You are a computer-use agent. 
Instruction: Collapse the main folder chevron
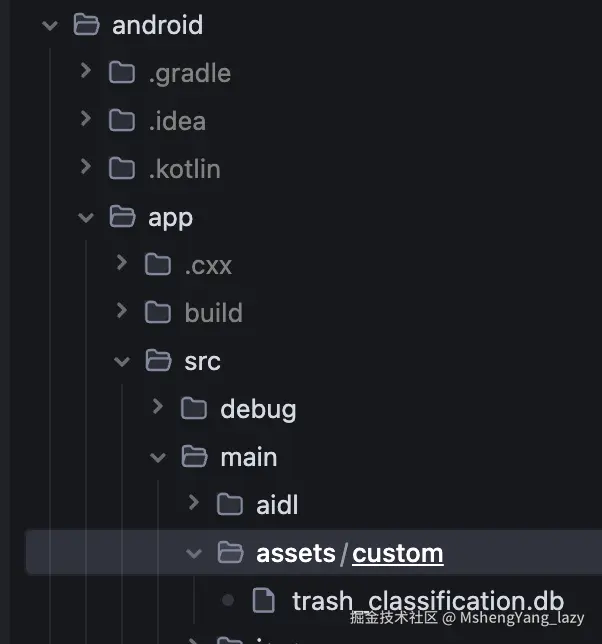pyautogui.click(x=158, y=457)
